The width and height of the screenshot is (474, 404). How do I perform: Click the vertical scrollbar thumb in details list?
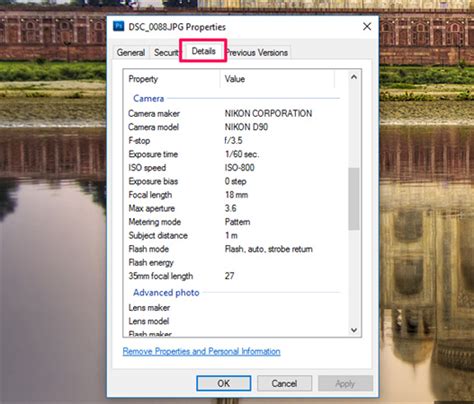(x=354, y=199)
